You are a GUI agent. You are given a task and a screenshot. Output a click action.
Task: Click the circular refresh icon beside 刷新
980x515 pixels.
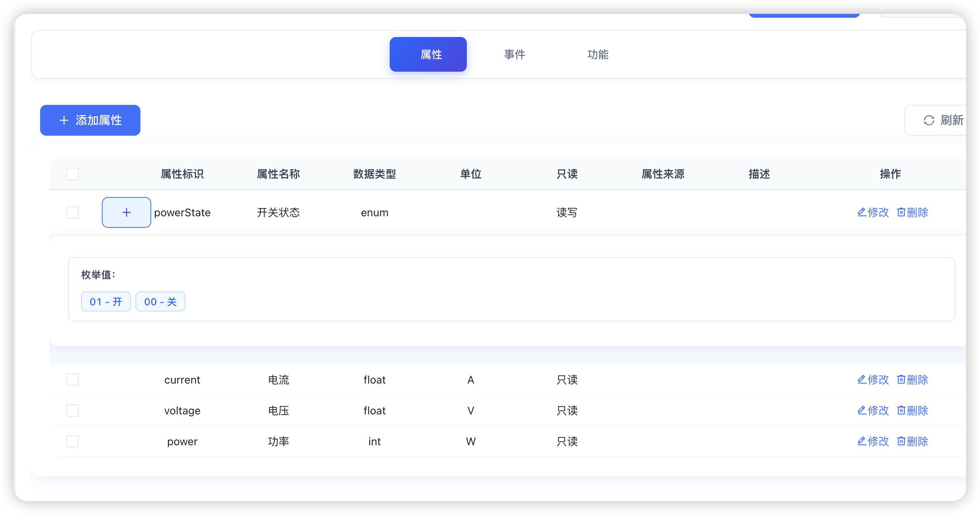click(x=929, y=120)
